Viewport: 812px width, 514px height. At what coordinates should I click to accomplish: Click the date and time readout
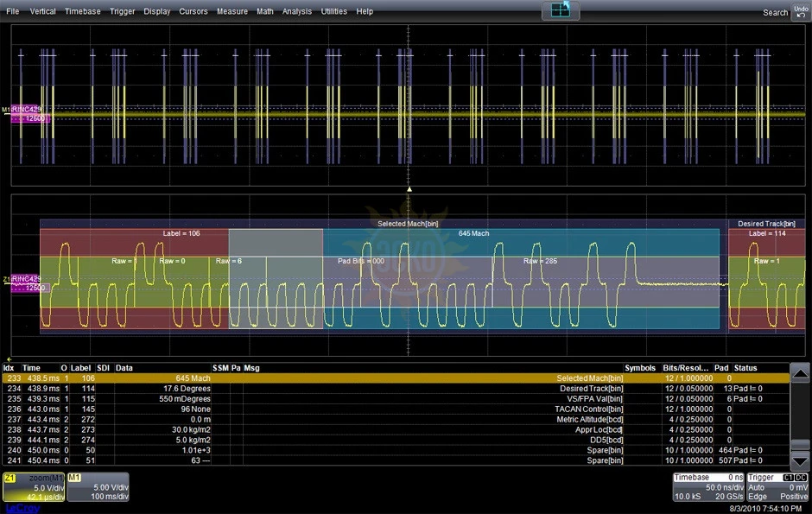pyautogui.click(x=765, y=509)
